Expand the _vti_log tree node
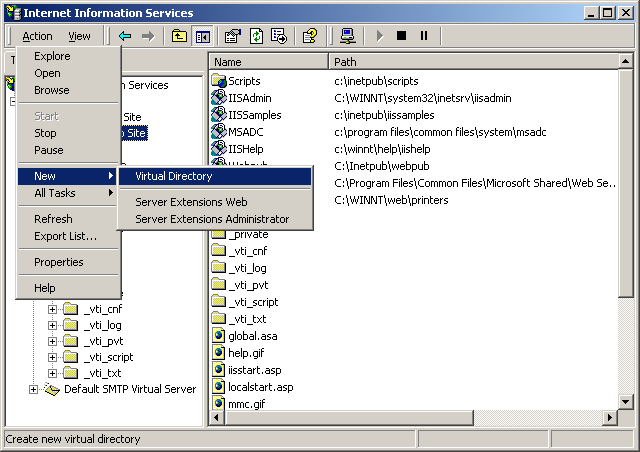 [x=52, y=325]
